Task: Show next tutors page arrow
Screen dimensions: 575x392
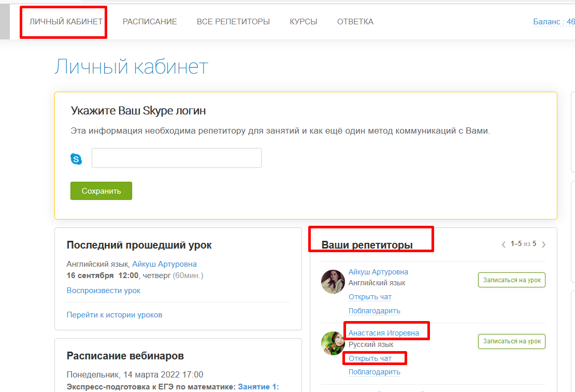Action: coord(543,244)
